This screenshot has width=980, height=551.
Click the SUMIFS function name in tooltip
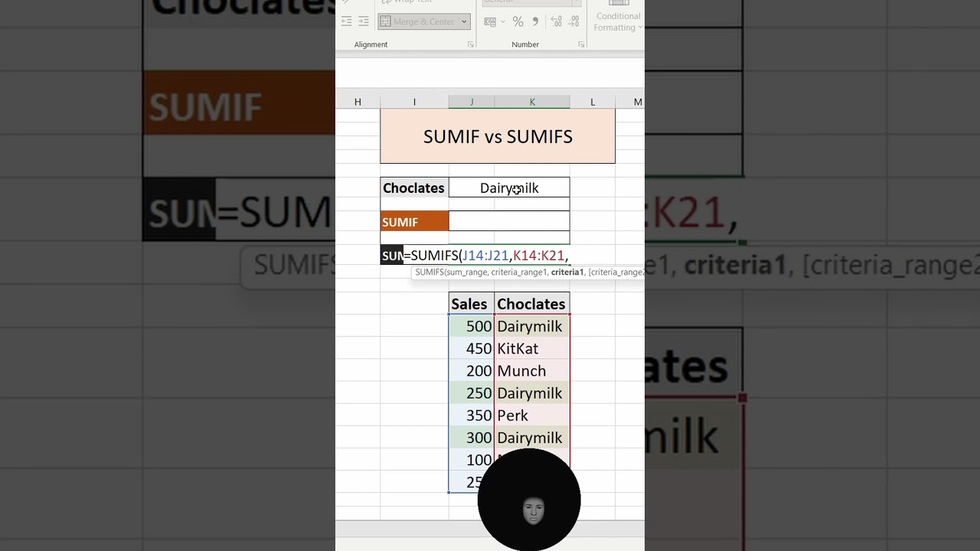click(x=429, y=272)
